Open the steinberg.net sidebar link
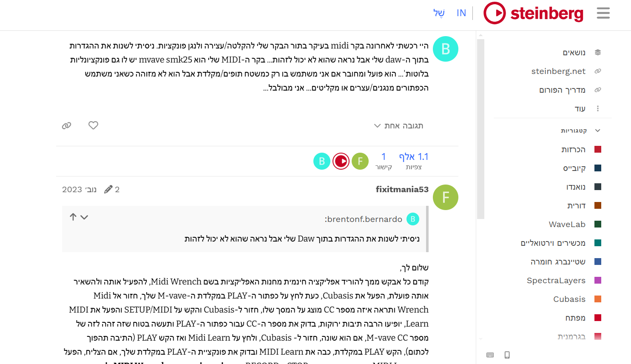Screen dimensions: 631x364 point(558,71)
